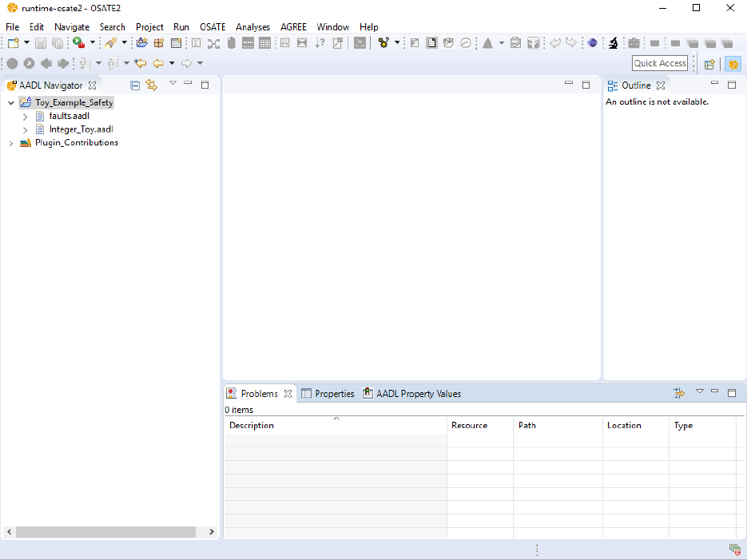Screen dimensions: 747x560
Task: Click the Open Perspective icon
Action: 709,64
